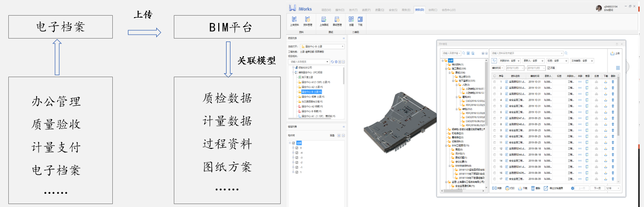Select the 结构(252) tree folder
The height and width of the screenshot is (207, 644).
tap(466, 109)
